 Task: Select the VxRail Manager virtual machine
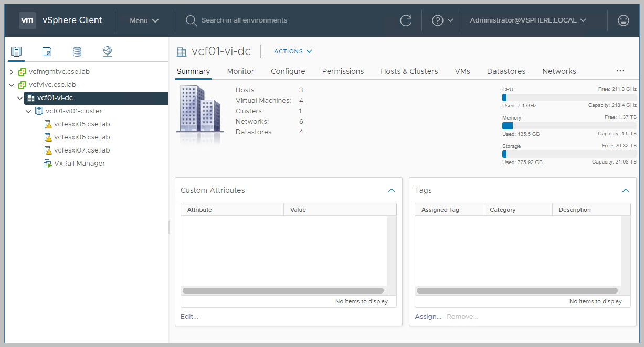[x=79, y=164]
